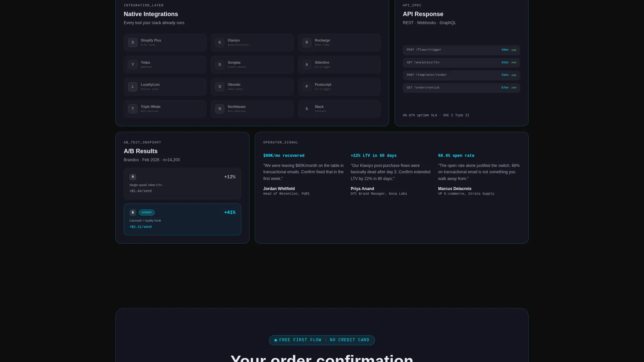644x362 pixels.
Task: Click the Brandco Feb 2026 n=14,200 subtitle
Action: point(152,160)
